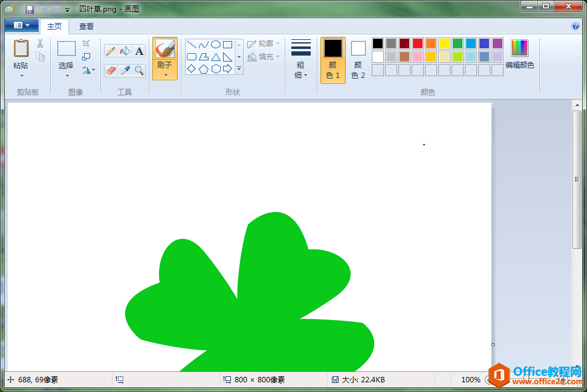The height and width of the screenshot is (392, 587).
Task: Open the shape Fill (填充) dropdown
Action: point(264,57)
